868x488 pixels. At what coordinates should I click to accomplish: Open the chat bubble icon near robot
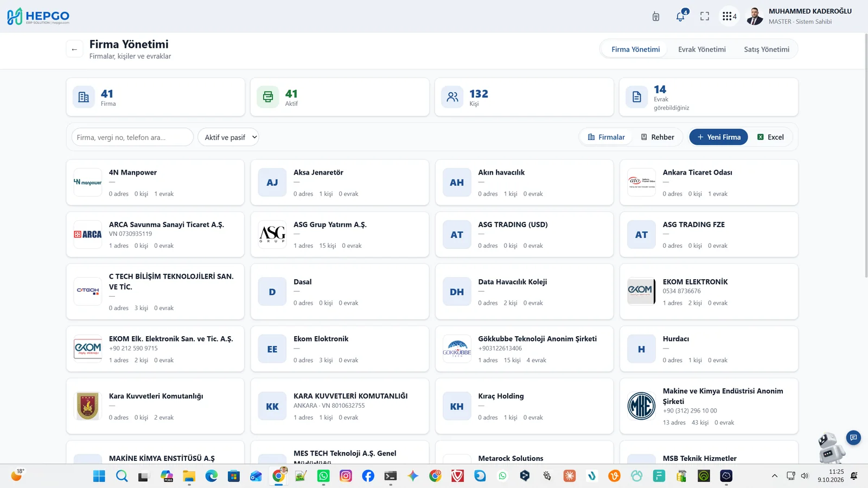[x=853, y=437]
